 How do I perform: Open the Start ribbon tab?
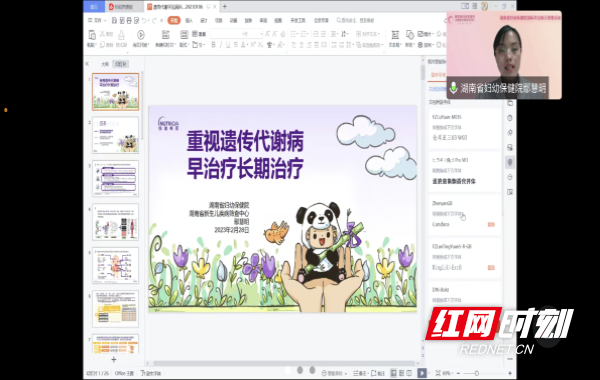point(174,20)
